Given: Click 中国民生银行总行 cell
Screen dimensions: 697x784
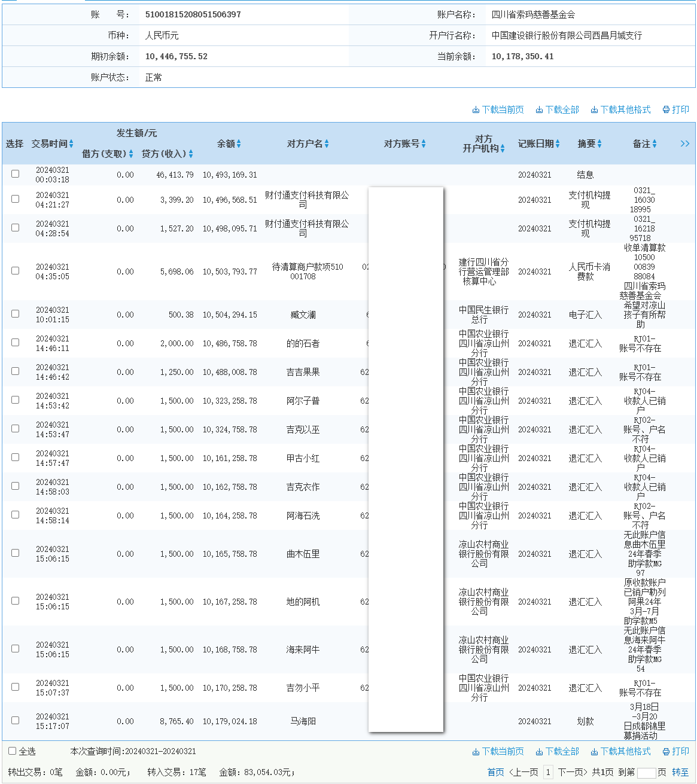Looking at the screenshot, I should tap(483, 315).
